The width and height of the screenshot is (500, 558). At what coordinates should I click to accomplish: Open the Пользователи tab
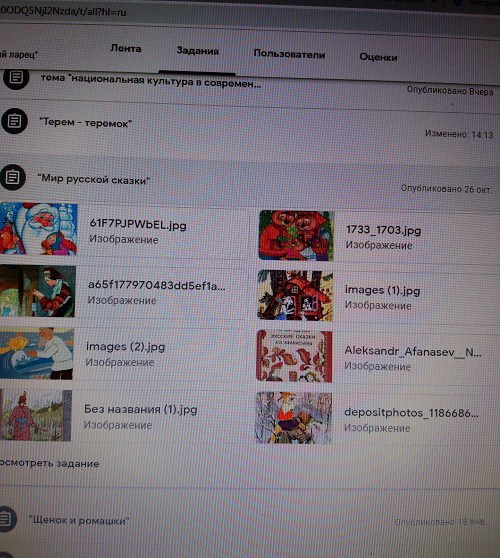tap(289, 54)
